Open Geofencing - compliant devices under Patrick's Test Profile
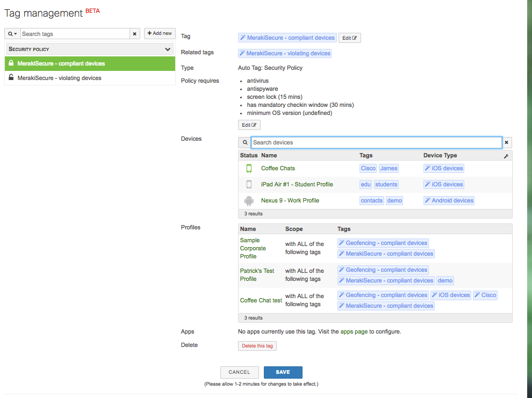This screenshot has height=398, width=532. [x=383, y=270]
